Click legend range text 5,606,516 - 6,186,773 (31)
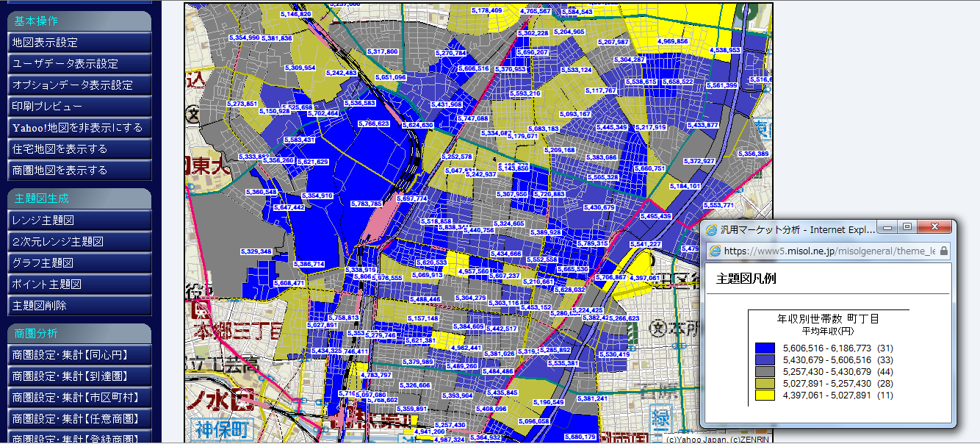980x444 pixels. pyautogui.click(x=837, y=348)
